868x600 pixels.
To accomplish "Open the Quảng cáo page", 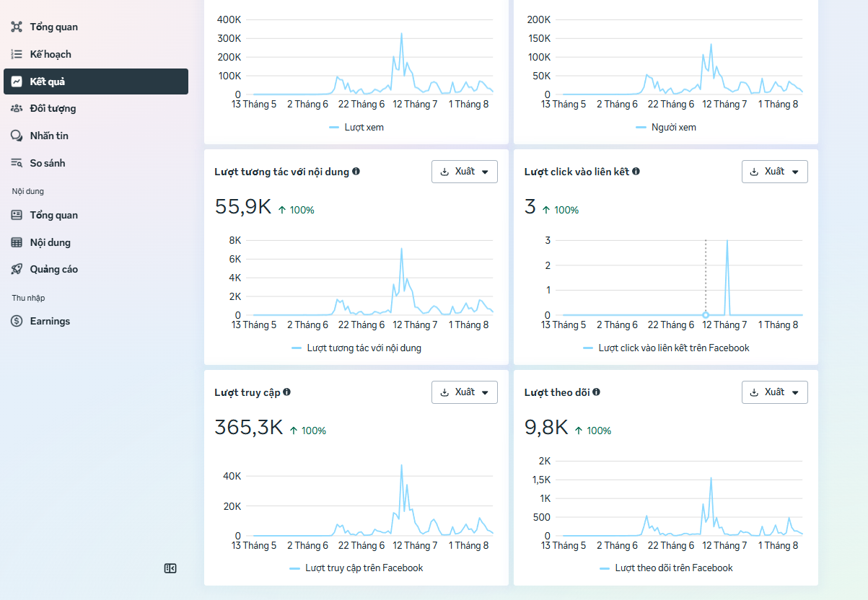I will point(96,269).
